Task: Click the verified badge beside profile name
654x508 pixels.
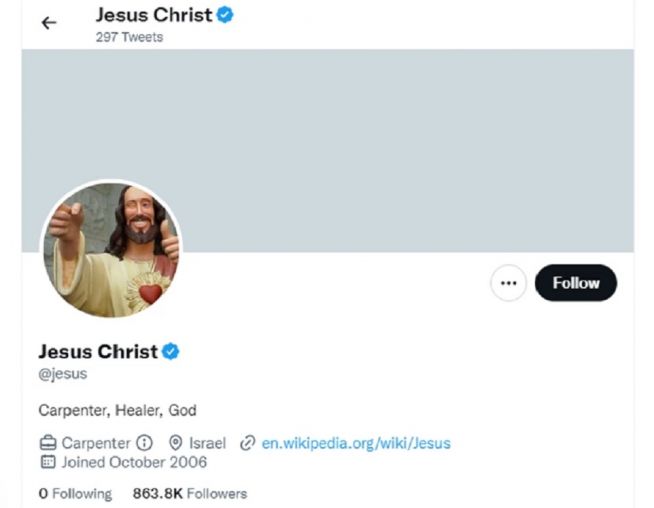Action: 171,351
